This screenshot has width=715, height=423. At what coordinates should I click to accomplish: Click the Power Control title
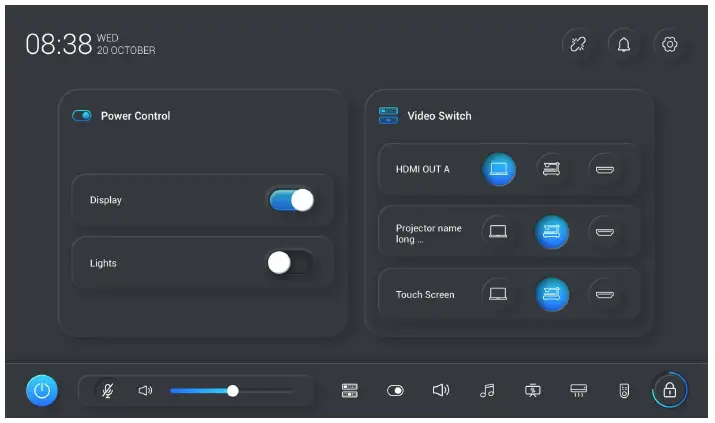(135, 116)
